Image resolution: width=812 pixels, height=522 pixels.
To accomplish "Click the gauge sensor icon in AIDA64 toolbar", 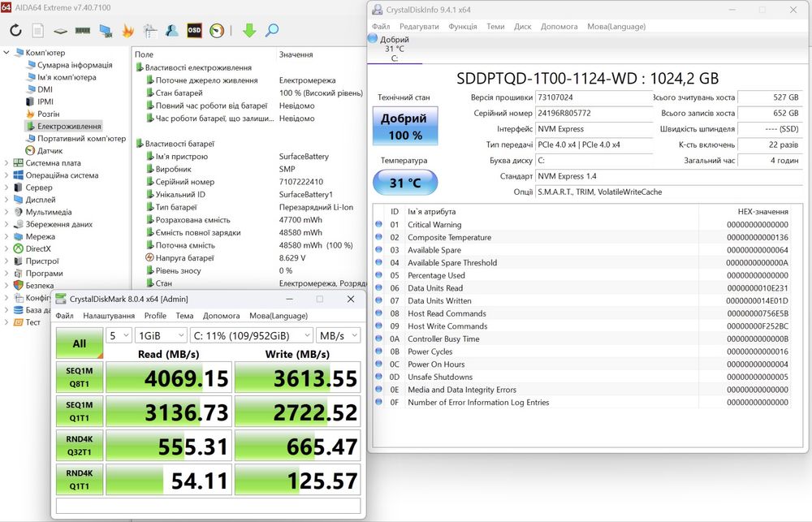I will click(x=217, y=31).
